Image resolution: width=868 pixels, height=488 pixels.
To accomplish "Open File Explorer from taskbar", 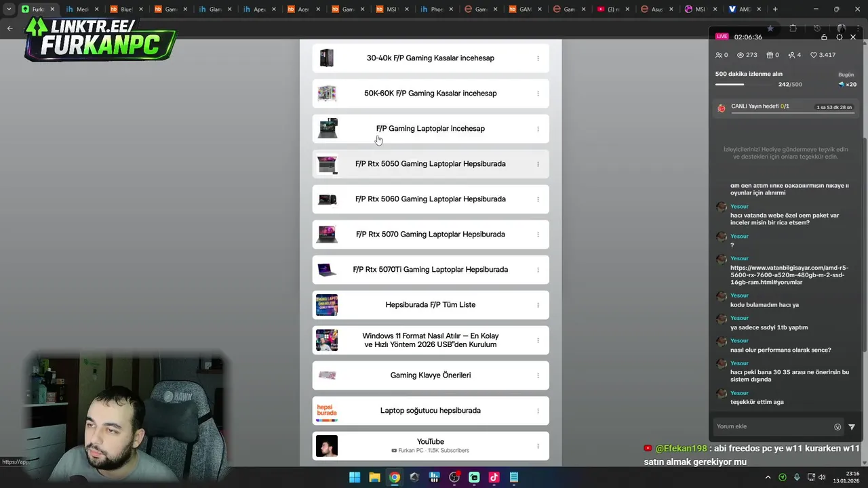I will click(374, 477).
